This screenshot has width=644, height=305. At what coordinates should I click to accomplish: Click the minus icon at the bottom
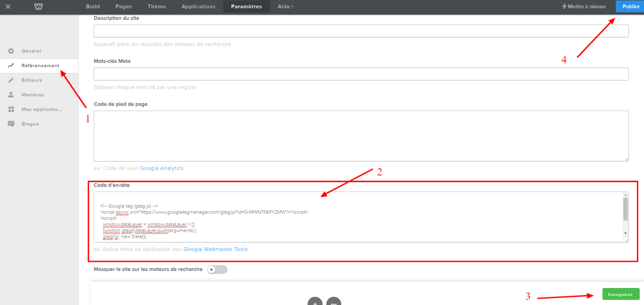click(333, 301)
